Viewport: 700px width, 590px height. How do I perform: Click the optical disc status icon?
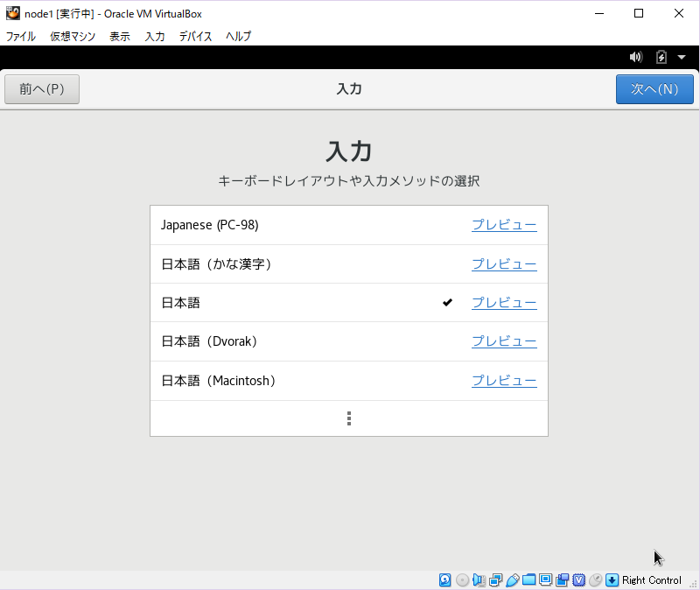pos(463,579)
